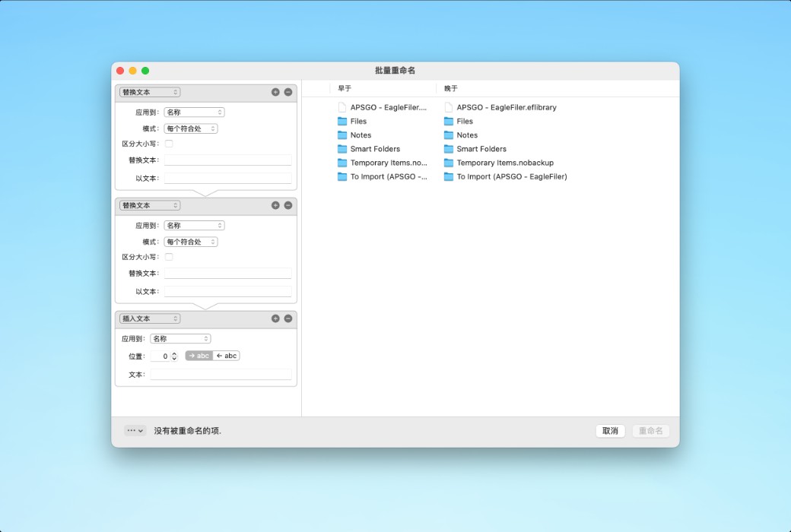Toggle 区分大小写 checkbox in second step
The image size is (791, 532).
pos(169,257)
